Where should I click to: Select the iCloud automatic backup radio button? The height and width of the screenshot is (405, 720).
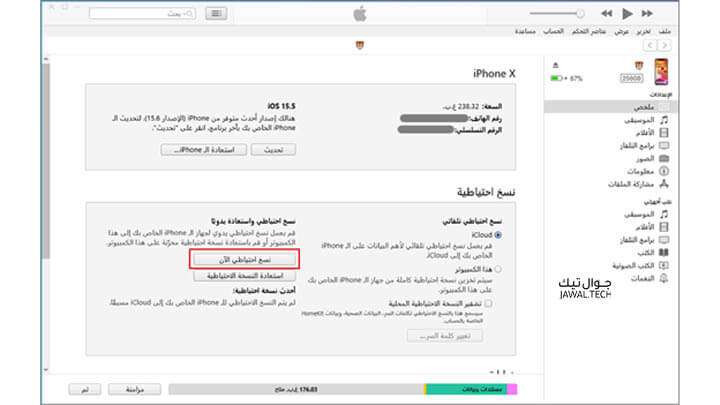[498, 235]
